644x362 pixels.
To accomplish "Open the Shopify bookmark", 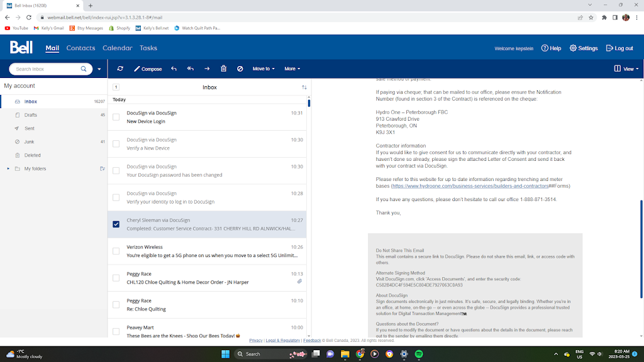I will pos(119,28).
